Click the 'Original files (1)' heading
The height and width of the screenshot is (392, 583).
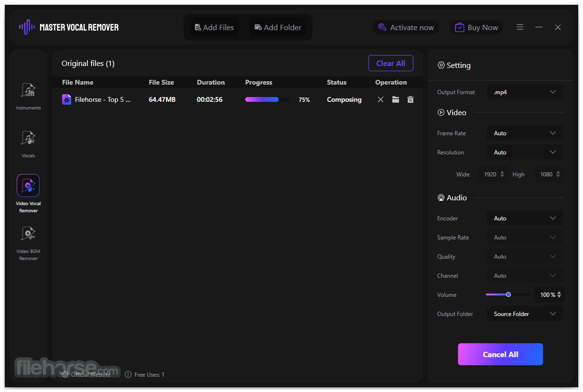coord(88,63)
